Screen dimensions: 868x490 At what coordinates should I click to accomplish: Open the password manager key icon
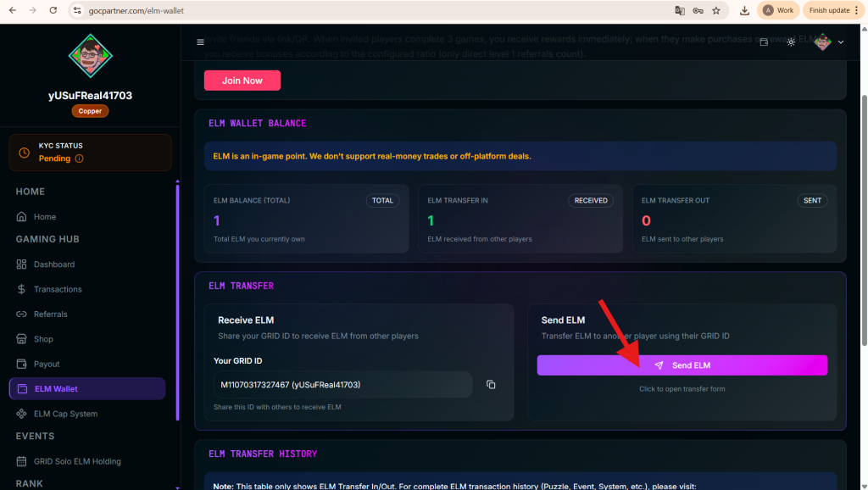(x=698, y=10)
